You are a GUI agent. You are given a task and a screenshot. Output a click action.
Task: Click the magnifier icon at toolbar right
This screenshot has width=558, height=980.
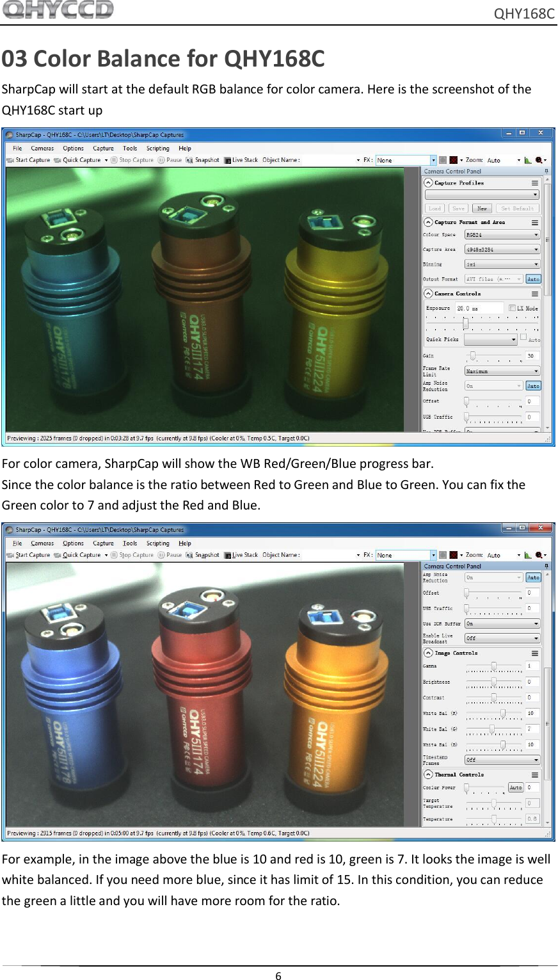[538, 159]
